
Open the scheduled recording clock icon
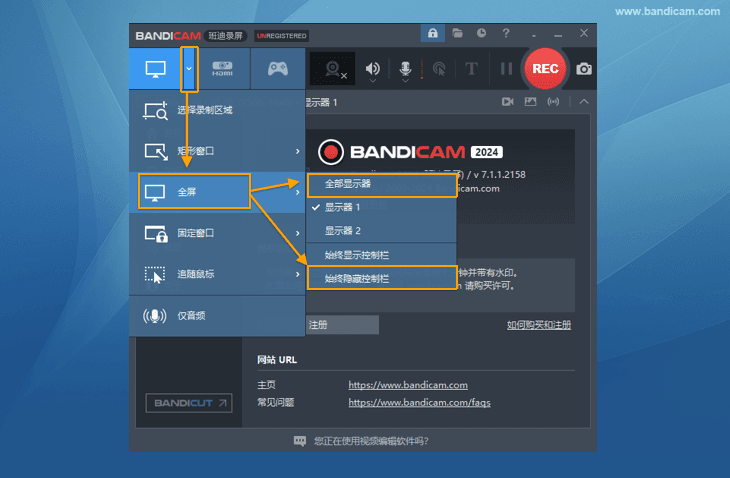pos(481,33)
